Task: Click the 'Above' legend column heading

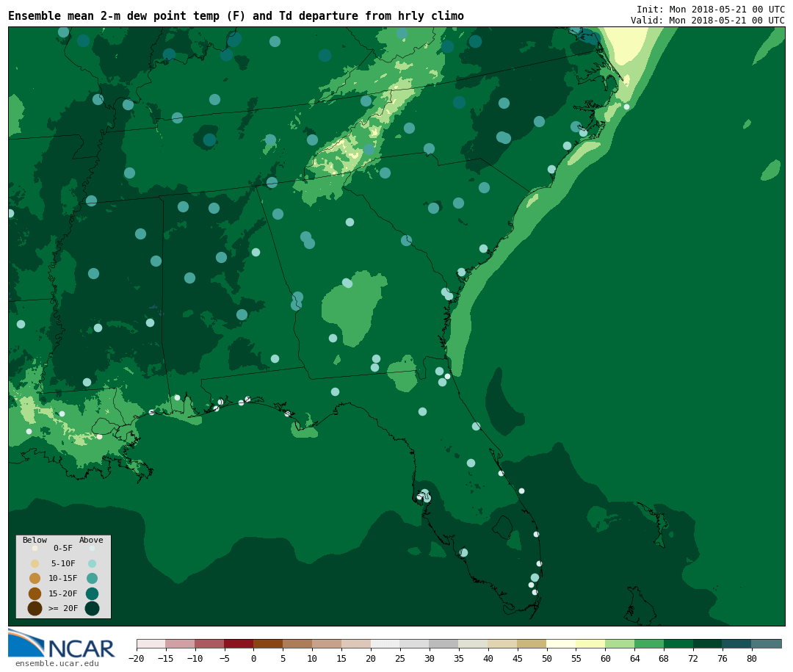Action: click(91, 540)
